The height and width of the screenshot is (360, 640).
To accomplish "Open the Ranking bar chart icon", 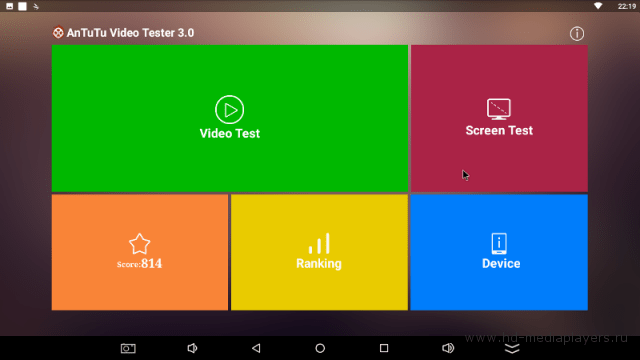I will (x=319, y=243).
